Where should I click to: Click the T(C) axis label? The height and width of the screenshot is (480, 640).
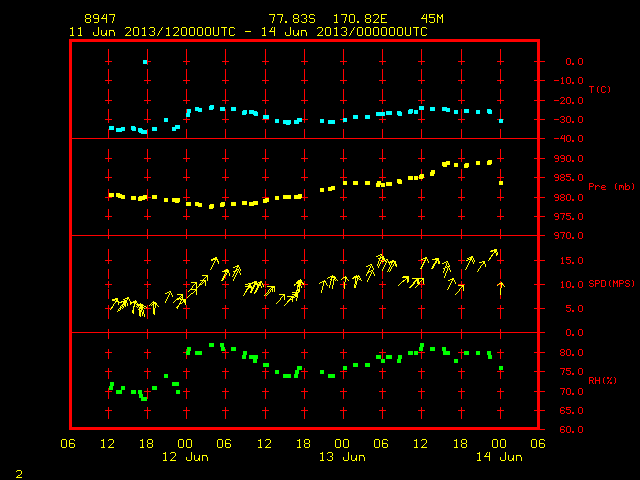pos(600,89)
